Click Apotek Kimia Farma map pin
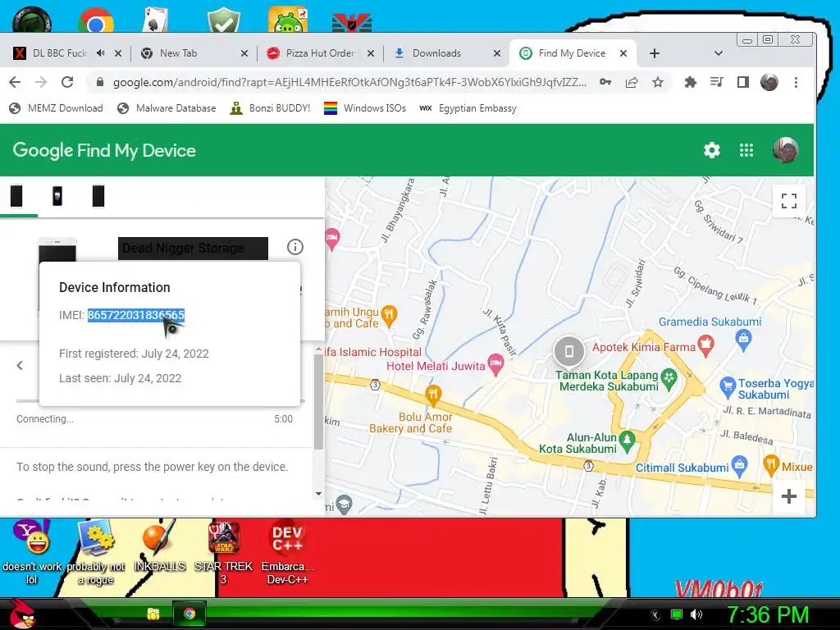The width and height of the screenshot is (840, 630). [705, 345]
